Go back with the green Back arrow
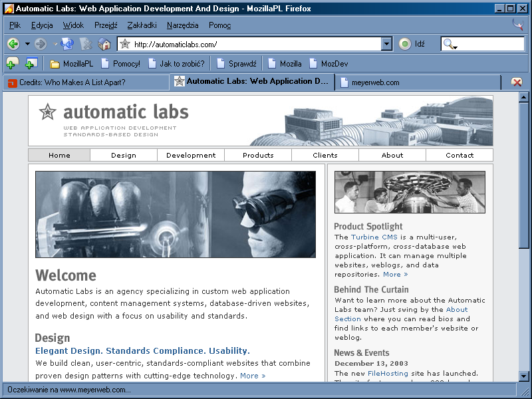This screenshot has width=532, height=399. point(13,44)
